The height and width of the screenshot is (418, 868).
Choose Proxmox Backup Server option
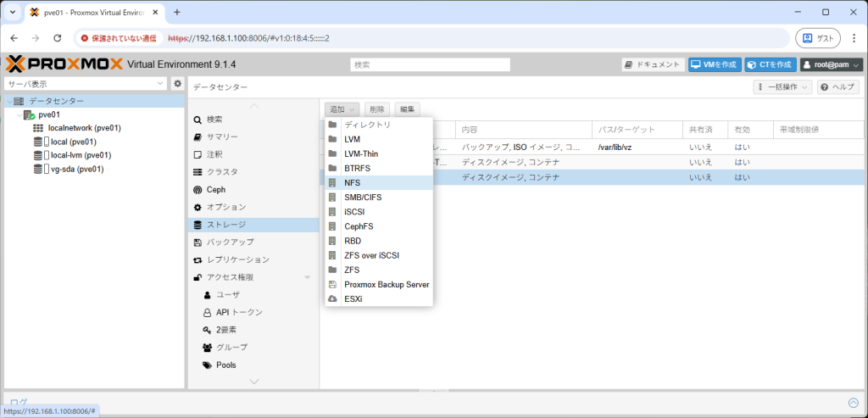(x=379, y=285)
